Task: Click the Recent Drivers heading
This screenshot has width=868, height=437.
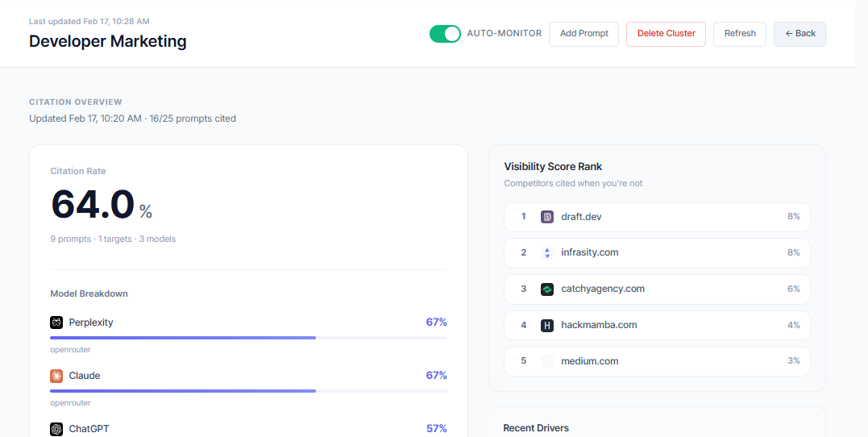Action: [x=536, y=427]
